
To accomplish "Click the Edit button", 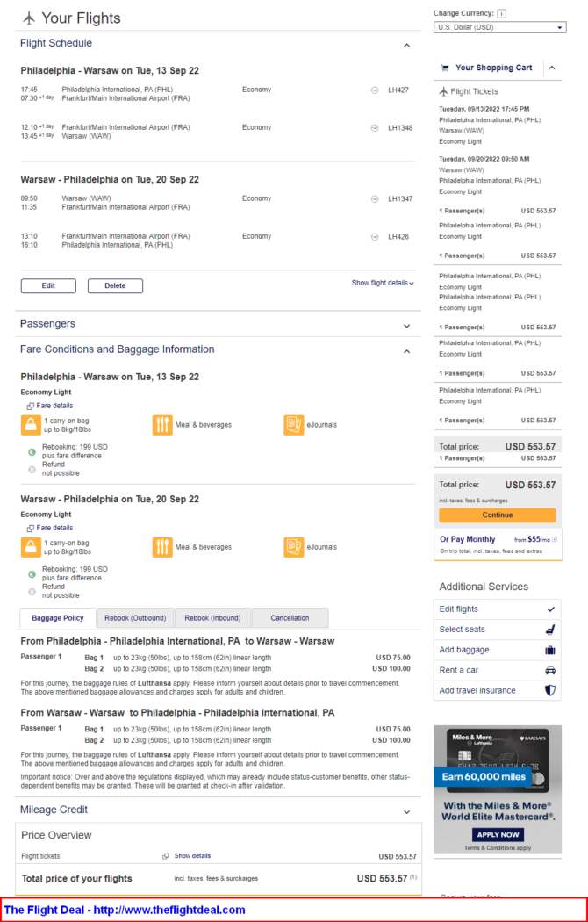I will tap(49, 285).
